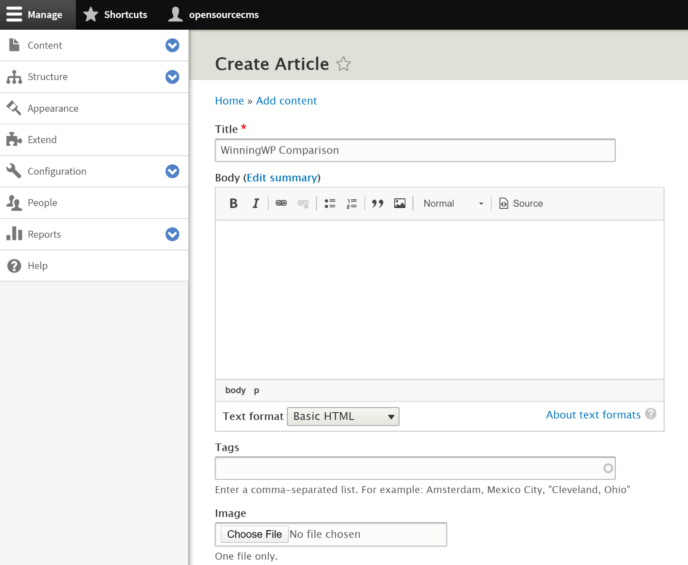Click the Help question mark icon
688x565 pixels.
[14, 266]
